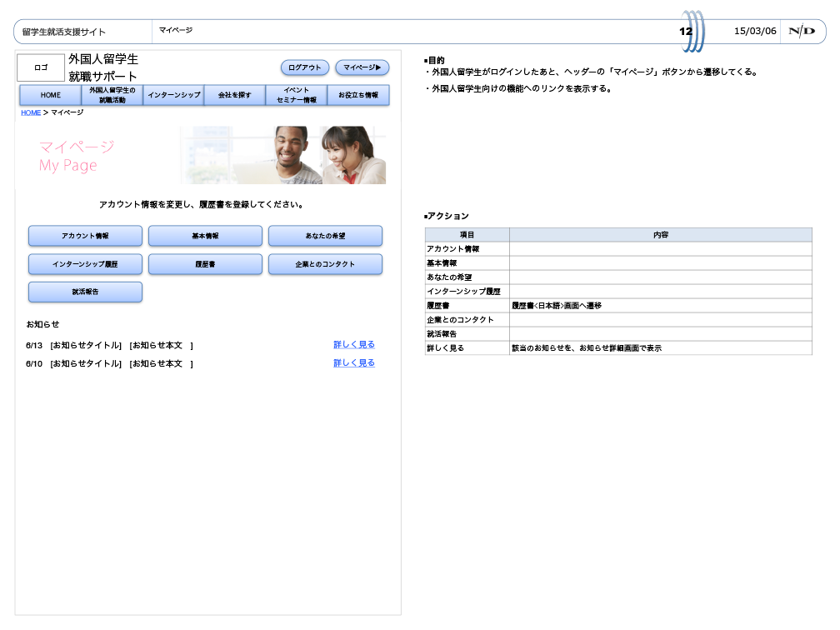Select the インターンシップ navigation tab
Viewport: 840px width, 630px height.
pyautogui.click(x=173, y=95)
